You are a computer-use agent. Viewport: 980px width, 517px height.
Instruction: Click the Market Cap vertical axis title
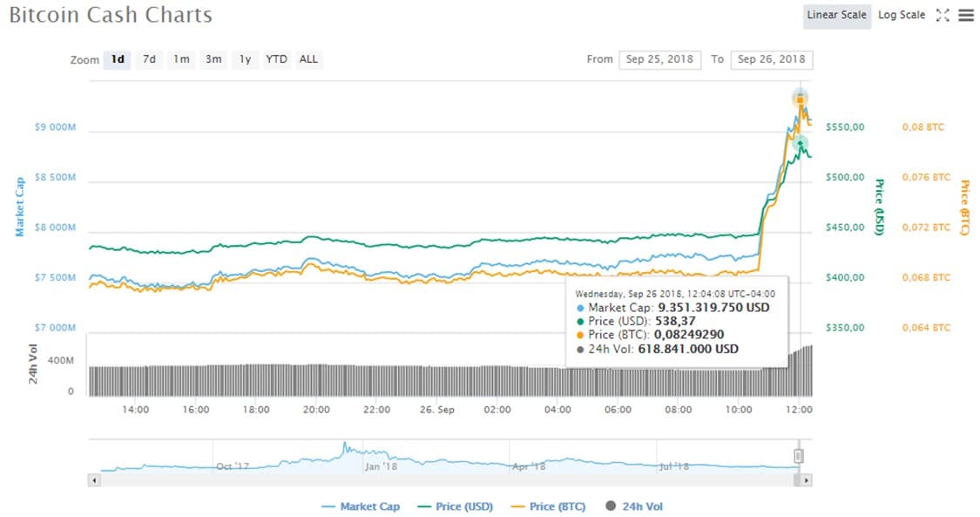pyautogui.click(x=20, y=207)
